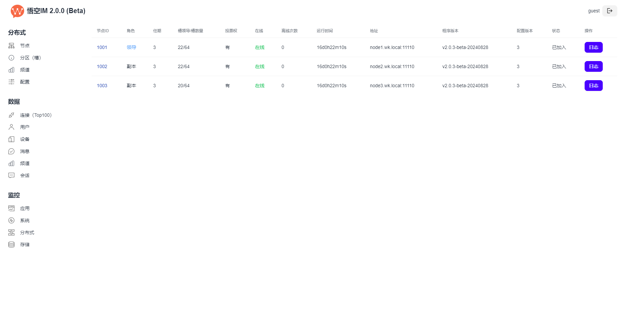644x317 pixels.
Task: Open node ID 1002 link
Action: click(102, 66)
